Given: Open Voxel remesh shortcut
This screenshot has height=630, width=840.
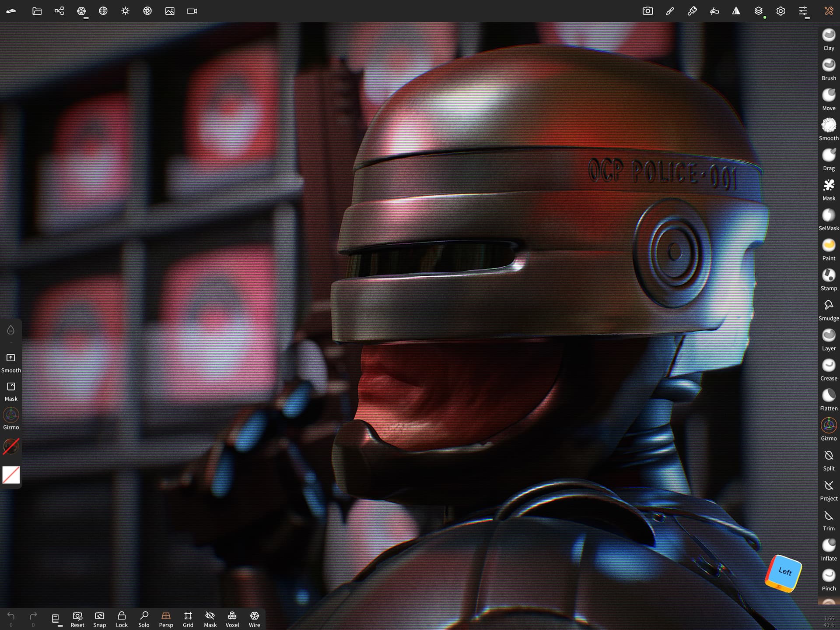Looking at the screenshot, I should click(232, 619).
